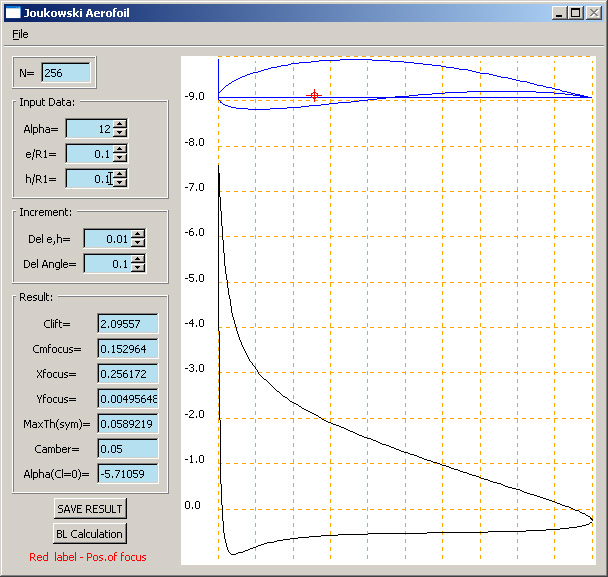Click the -9.0 axis label
This screenshot has height=577, width=608.
tap(195, 96)
